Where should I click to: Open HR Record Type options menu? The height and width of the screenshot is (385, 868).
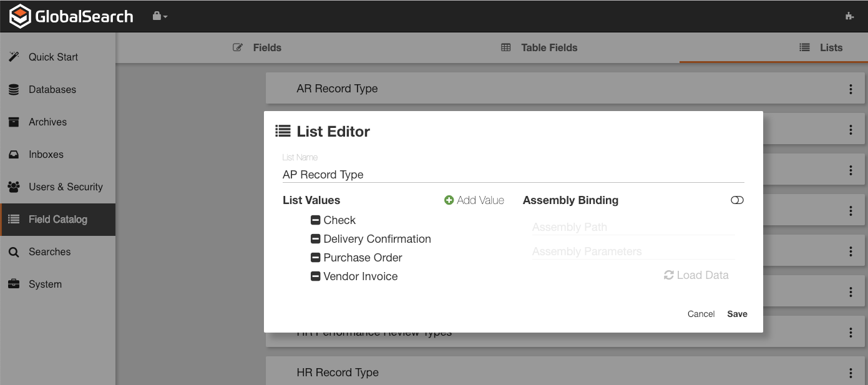tap(851, 373)
